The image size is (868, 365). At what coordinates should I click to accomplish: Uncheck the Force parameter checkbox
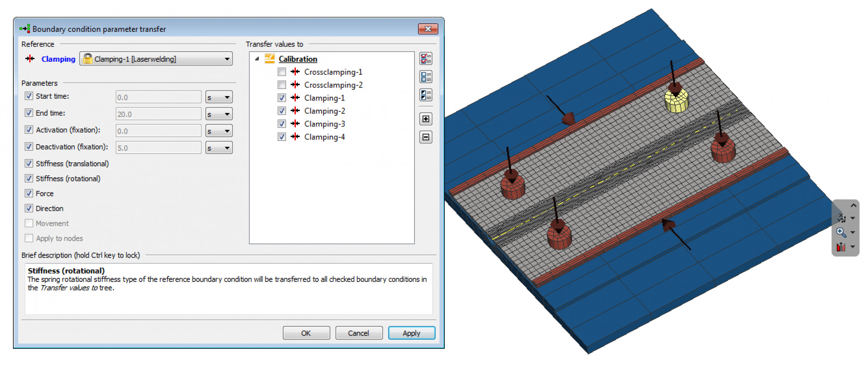pos(29,193)
